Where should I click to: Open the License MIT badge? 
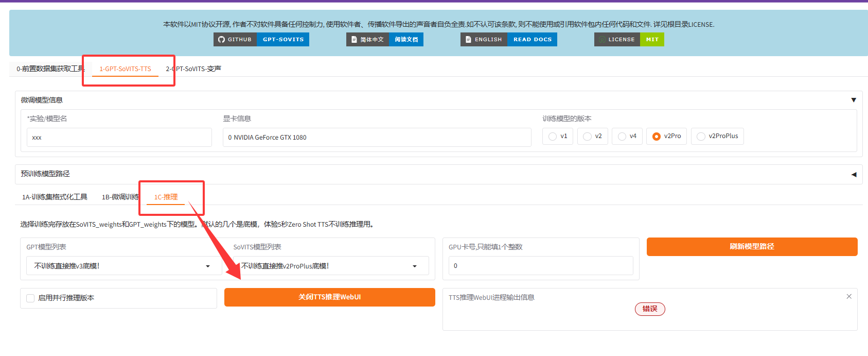point(629,39)
